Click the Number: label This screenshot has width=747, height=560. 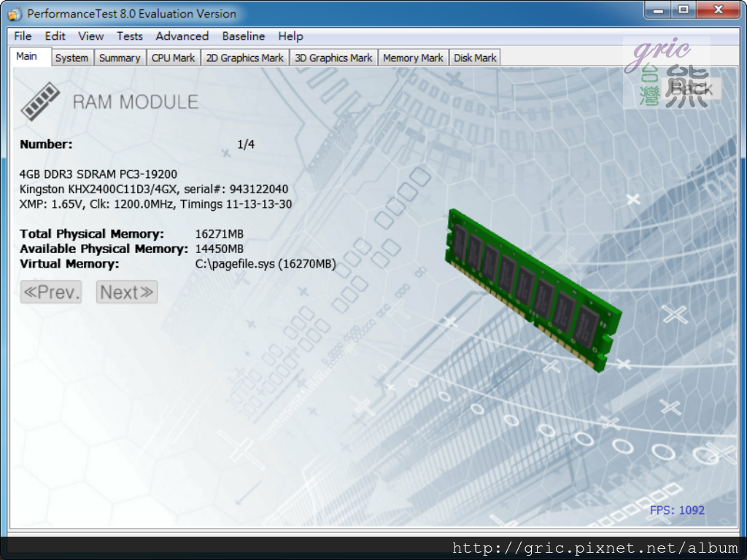[46, 144]
